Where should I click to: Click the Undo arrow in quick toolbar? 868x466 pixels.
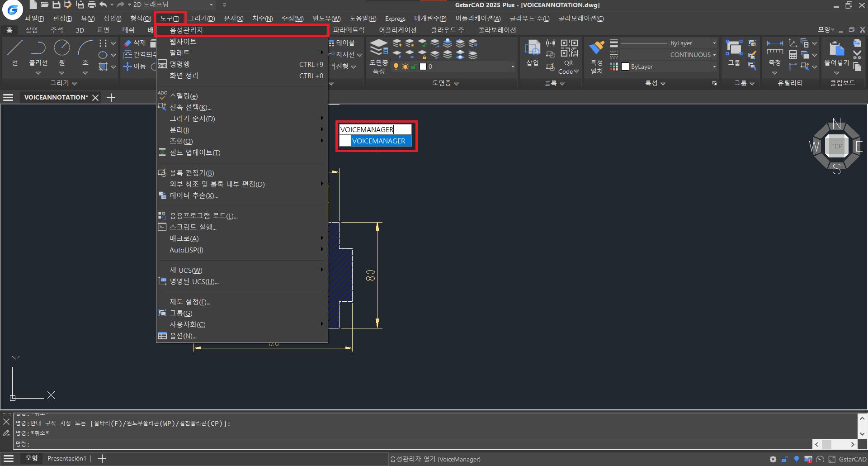click(x=104, y=5)
